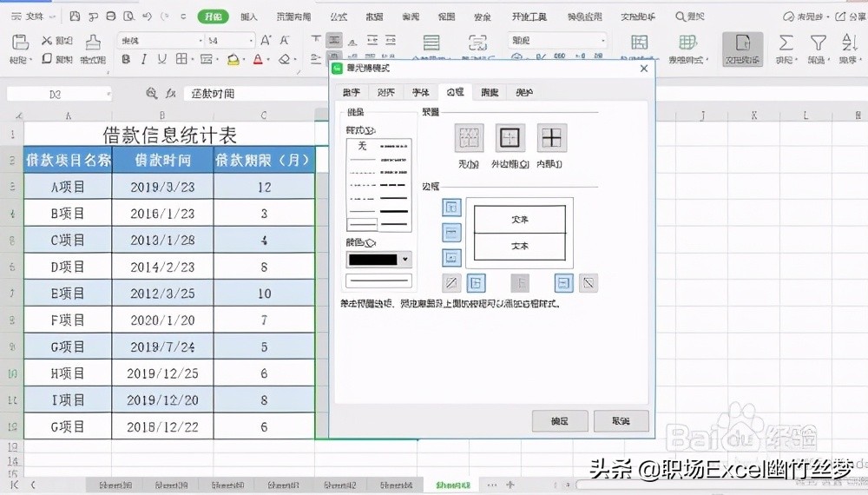This screenshot has width=868, height=495.
Task: Click the Share link at top right
Action: 851,16
